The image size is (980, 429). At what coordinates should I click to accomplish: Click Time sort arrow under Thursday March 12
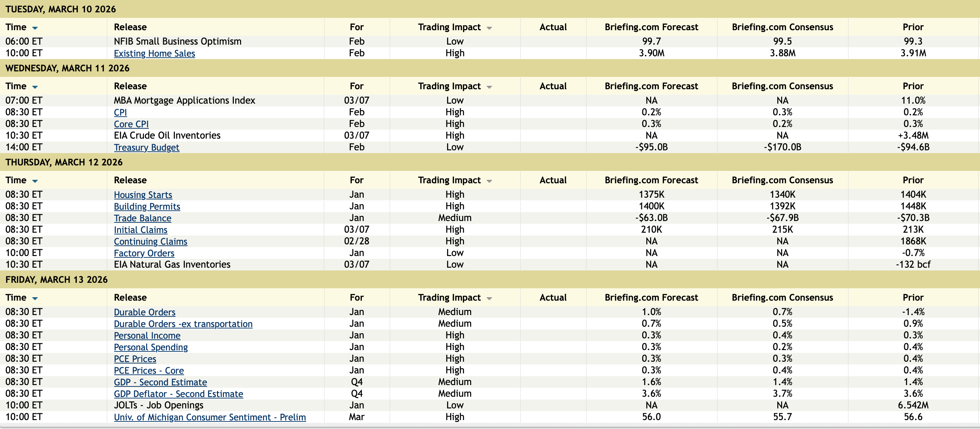pyautogui.click(x=35, y=181)
